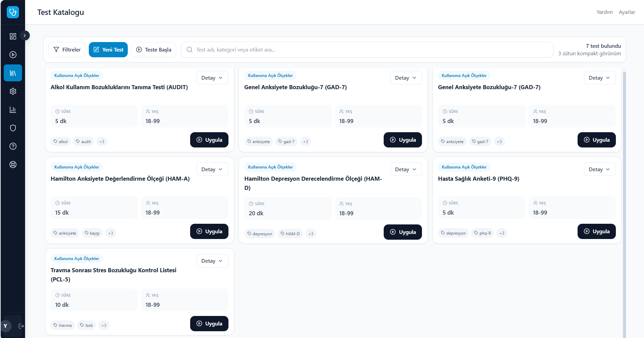This screenshot has height=338, width=644.
Task: Apply the PHQ-9 test with Uygula
Action: coord(597,231)
